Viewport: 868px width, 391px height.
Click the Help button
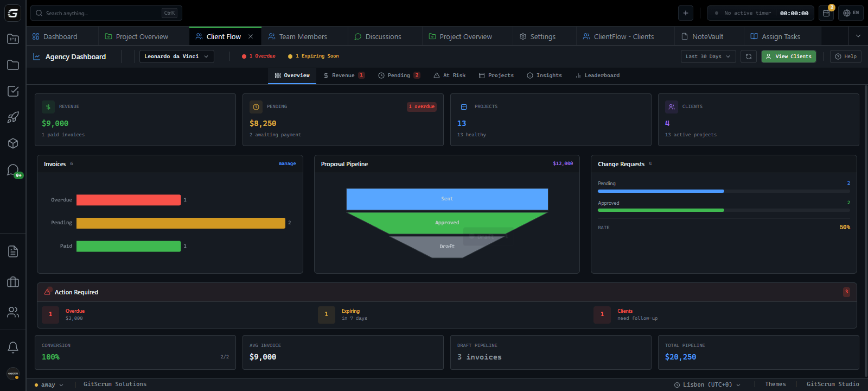click(846, 56)
